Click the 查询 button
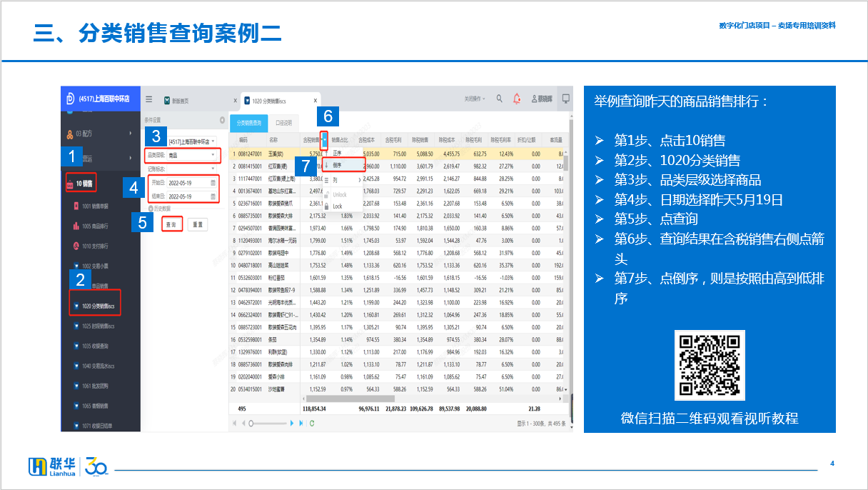Viewport: 868px width, 490px height. 171,224
